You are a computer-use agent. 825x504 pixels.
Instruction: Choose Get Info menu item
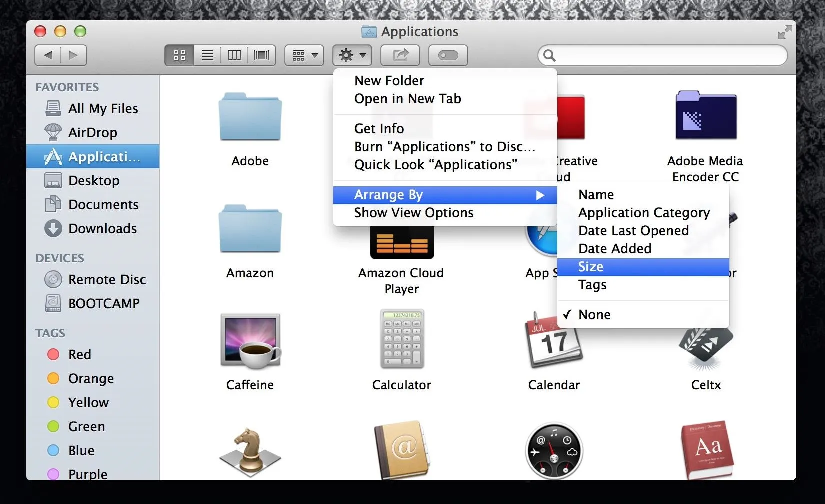[x=445, y=129]
